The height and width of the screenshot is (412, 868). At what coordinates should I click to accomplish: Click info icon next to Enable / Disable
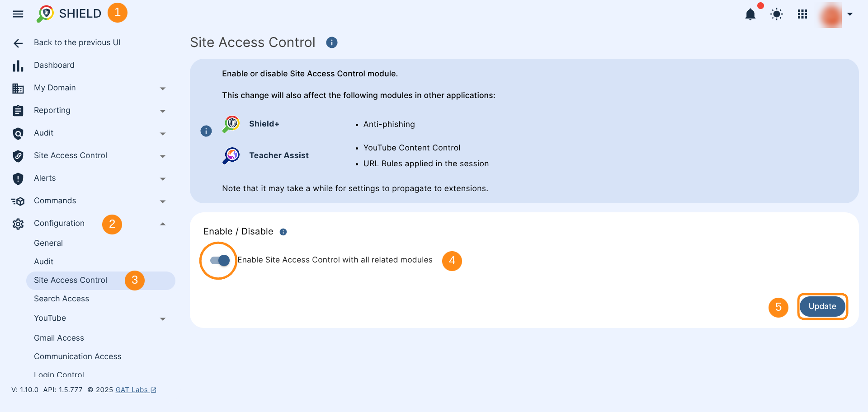[x=283, y=232]
